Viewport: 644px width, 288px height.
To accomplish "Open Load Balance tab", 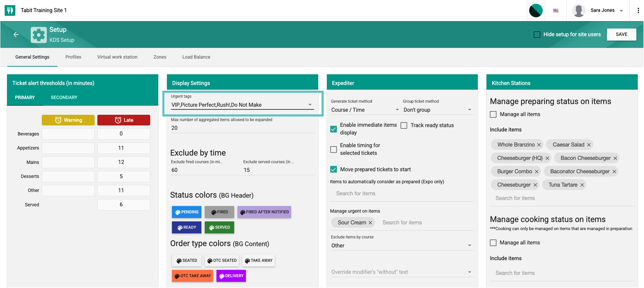I will 196,57.
